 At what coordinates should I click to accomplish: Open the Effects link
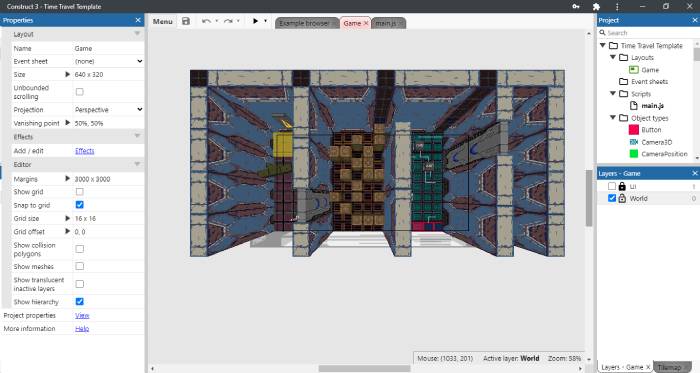click(85, 151)
